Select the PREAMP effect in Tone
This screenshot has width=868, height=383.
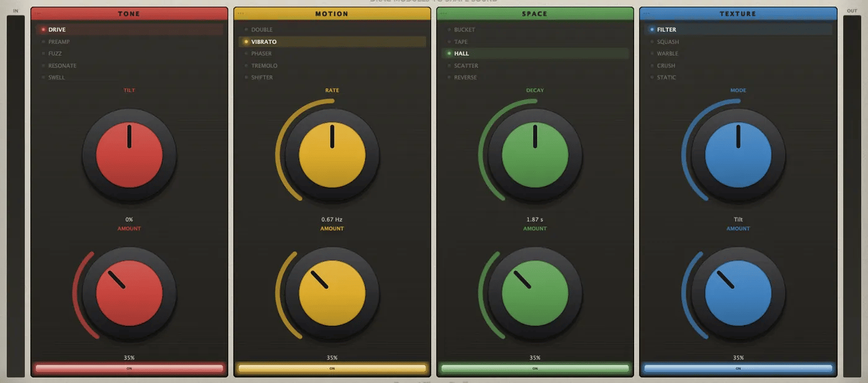pyautogui.click(x=129, y=42)
